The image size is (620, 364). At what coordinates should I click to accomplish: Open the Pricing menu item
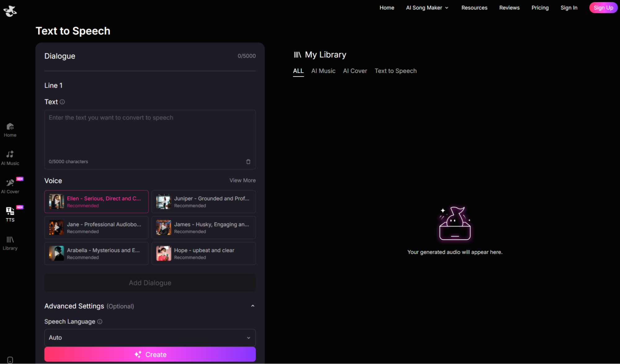(x=540, y=8)
